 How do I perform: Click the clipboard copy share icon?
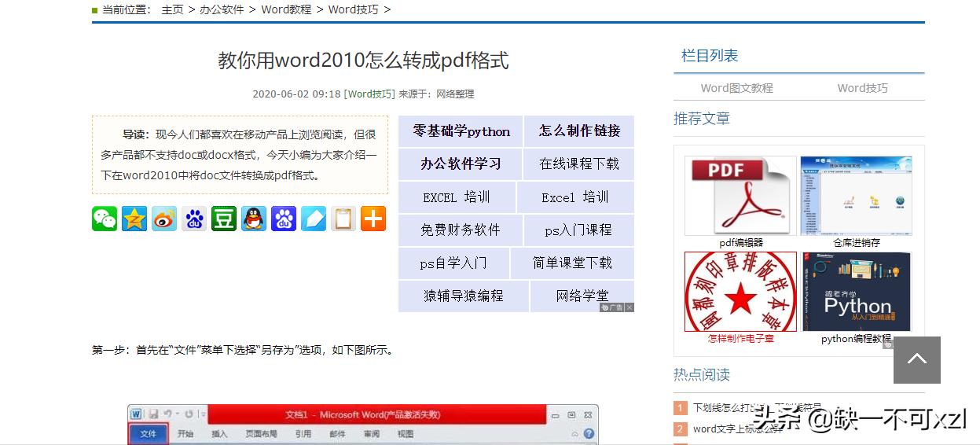point(343,218)
